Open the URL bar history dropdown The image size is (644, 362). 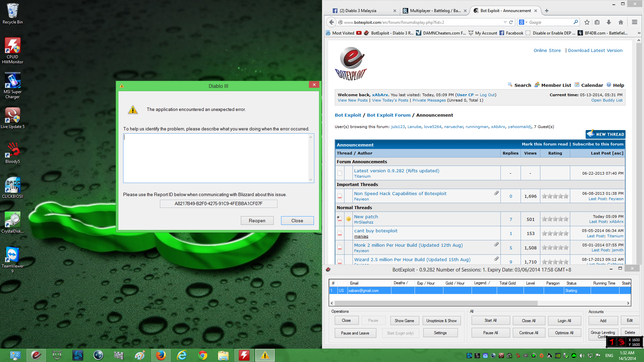[x=505, y=22]
